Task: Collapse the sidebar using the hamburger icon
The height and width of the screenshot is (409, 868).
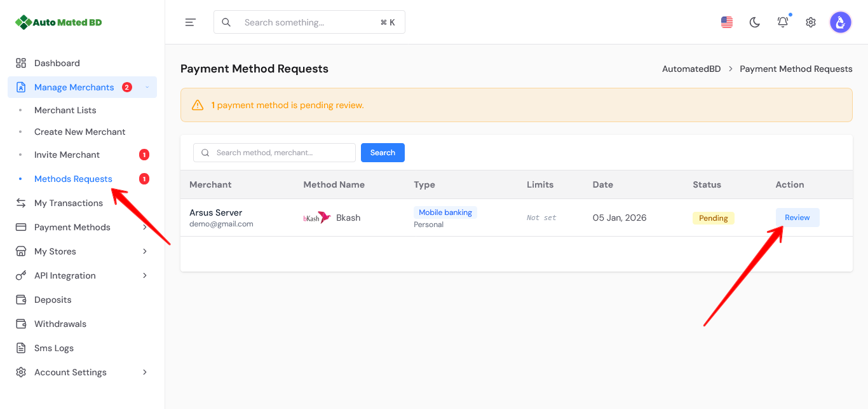Action: 190,22
